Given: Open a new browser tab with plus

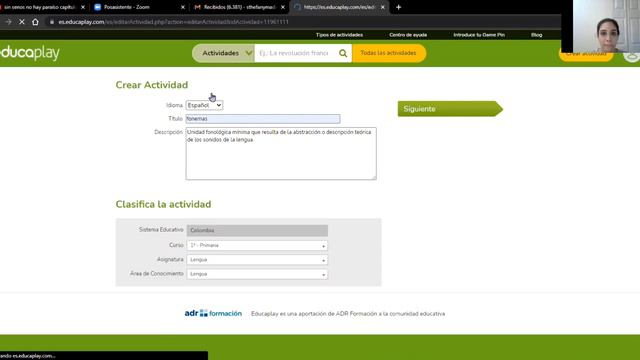Looking at the screenshot, I should [398, 7].
